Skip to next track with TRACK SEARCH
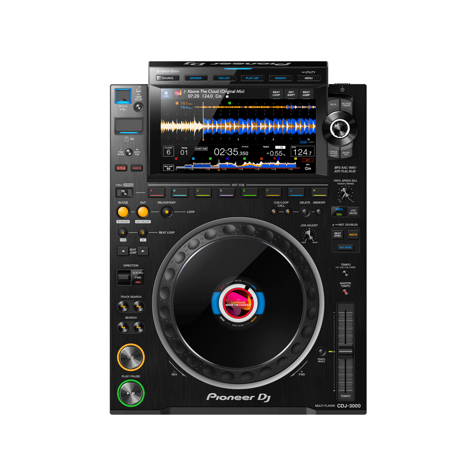 click(x=139, y=307)
